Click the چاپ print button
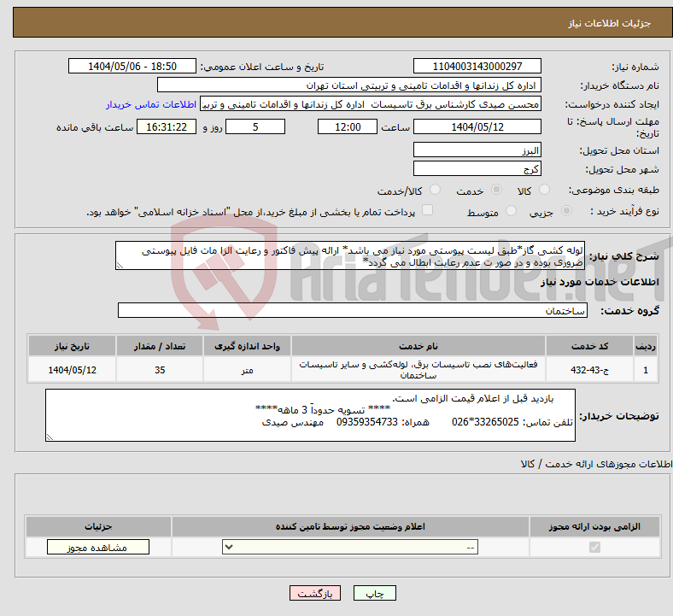The image size is (673, 616). [375, 593]
